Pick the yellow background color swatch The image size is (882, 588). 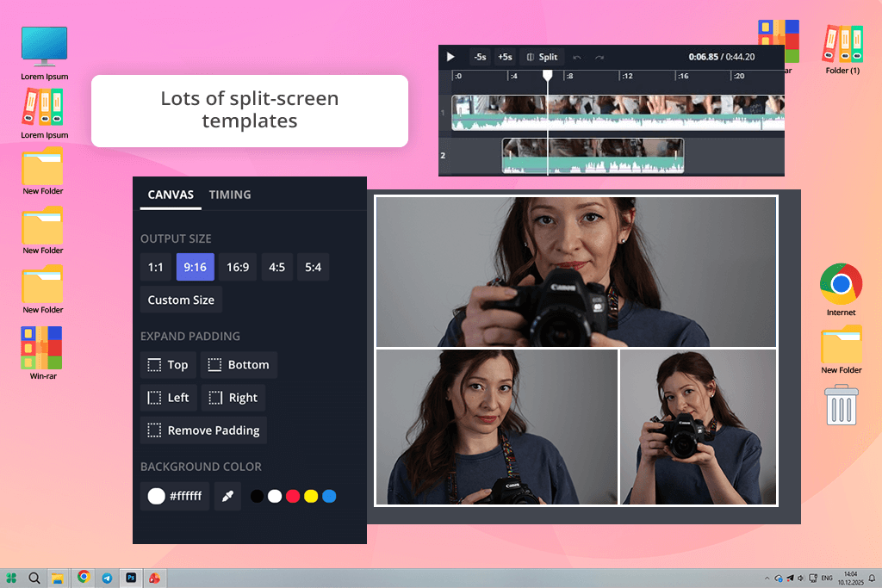[x=311, y=496]
